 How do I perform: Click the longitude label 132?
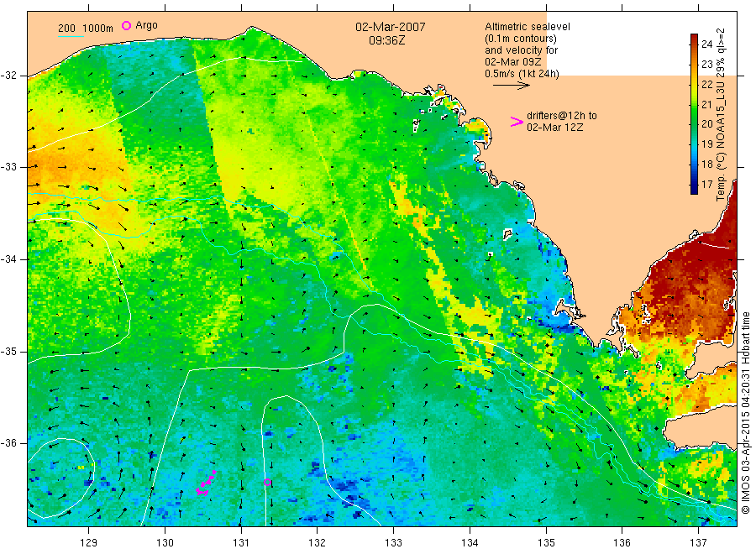(x=318, y=543)
